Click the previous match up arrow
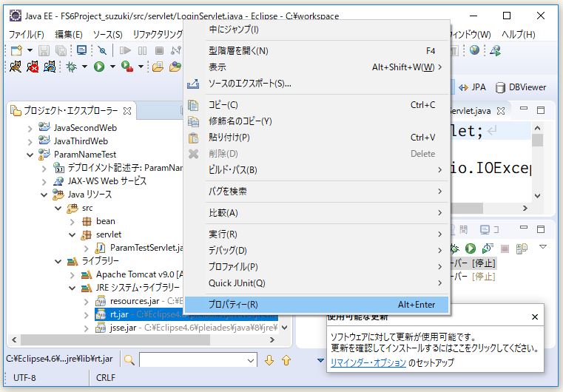This screenshot has width=563, height=392. (x=286, y=360)
